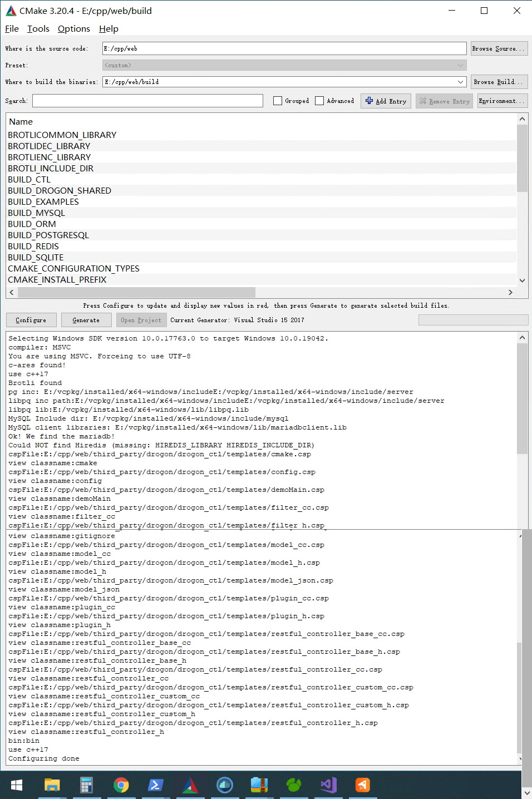Click the 'c-ares found!' log line
The height and width of the screenshot is (799, 532).
(x=37, y=365)
